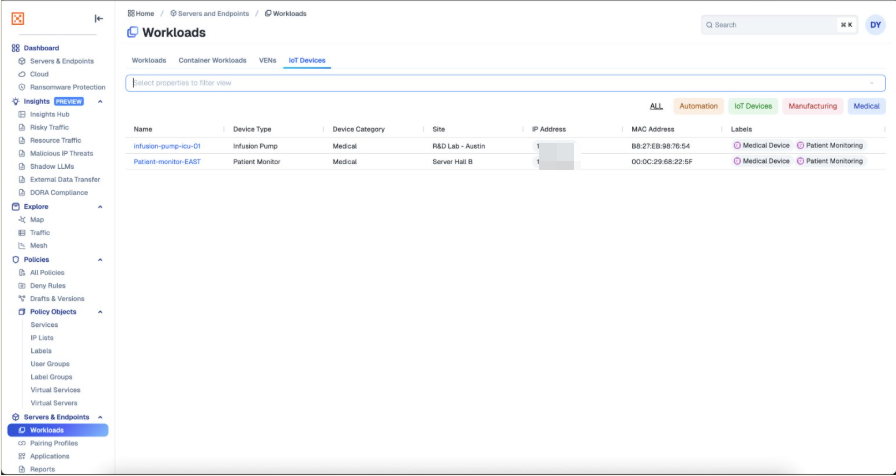The height and width of the screenshot is (476, 896).
Task: Open Patient-monitor-EAST device
Action: tap(167, 162)
